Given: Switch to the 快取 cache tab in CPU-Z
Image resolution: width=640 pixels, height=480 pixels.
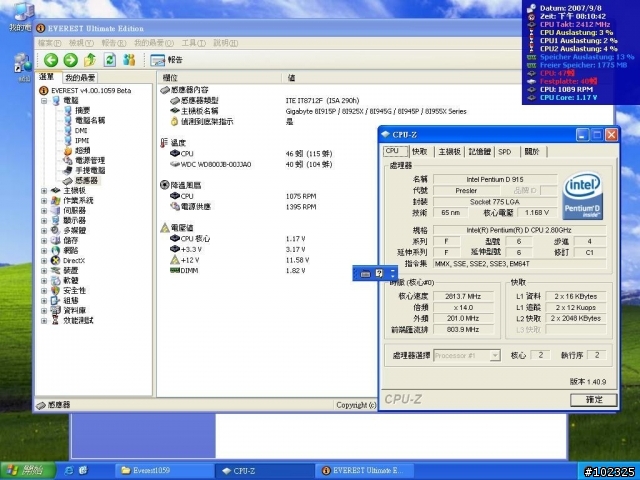Looking at the screenshot, I should (x=420, y=151).
